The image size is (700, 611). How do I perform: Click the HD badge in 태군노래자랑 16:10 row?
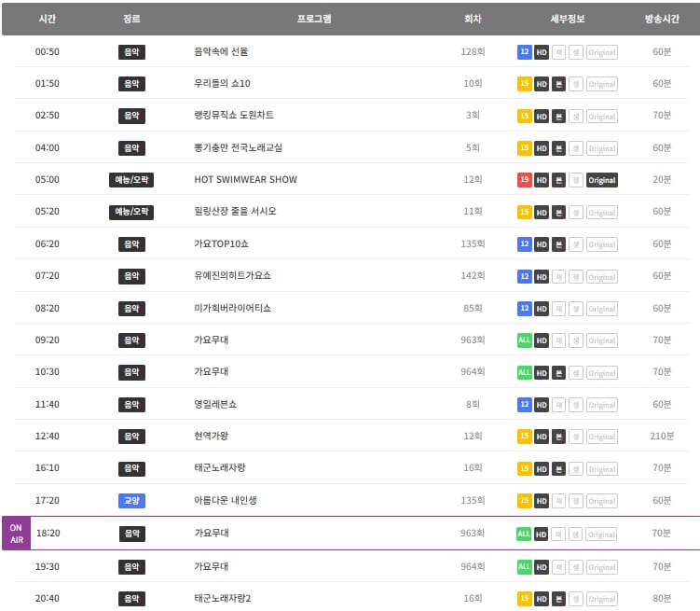point(541,469)
